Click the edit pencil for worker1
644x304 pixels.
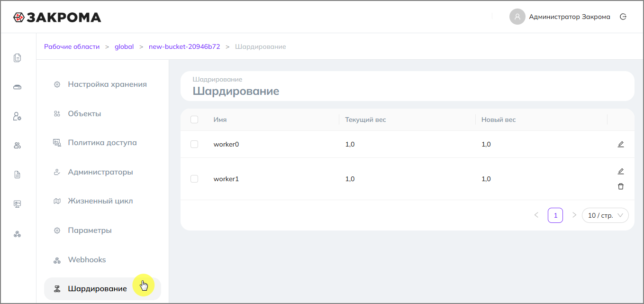(621, 171)
